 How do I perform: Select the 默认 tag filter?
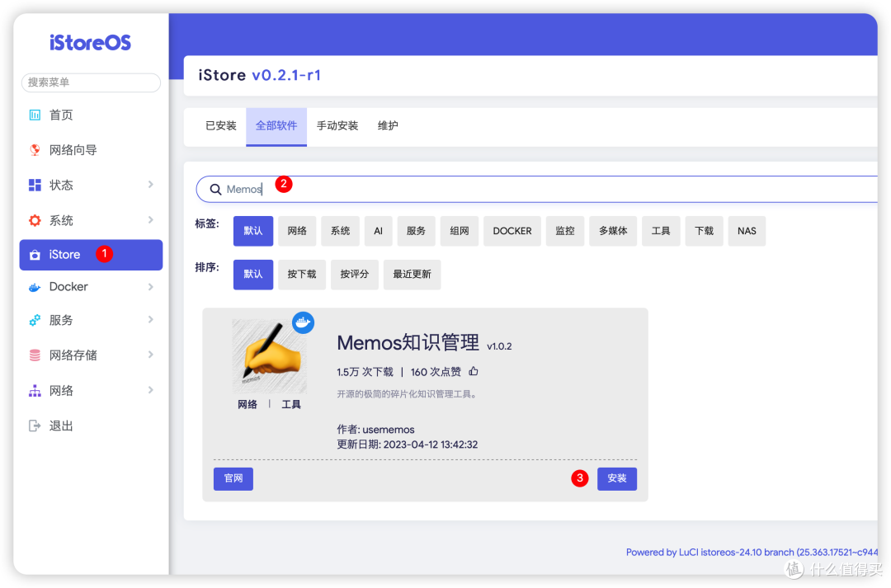coord(253,231)
